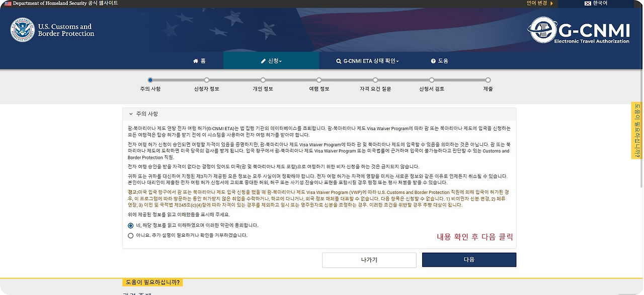Click the 나가기 exit button
This screenshot has height=295, width=644.
click(369, 259)
